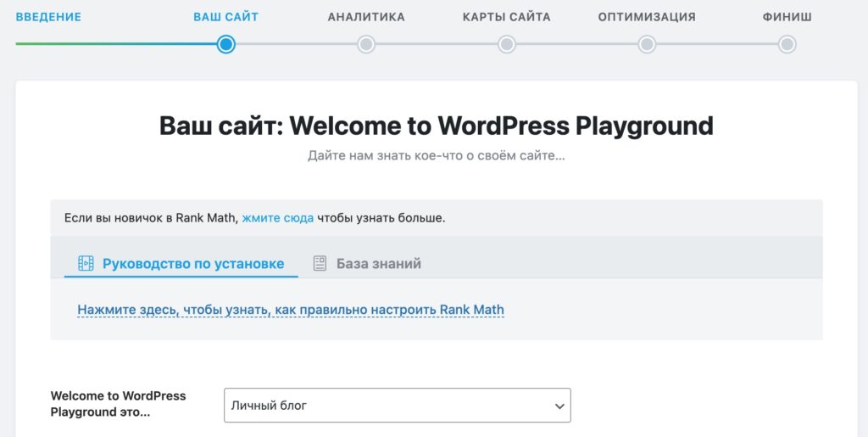The height and width of the screenshot is (437, 868).
Task: Follow the 'жмите сюда' link
Action: click(x=278, y=218)
